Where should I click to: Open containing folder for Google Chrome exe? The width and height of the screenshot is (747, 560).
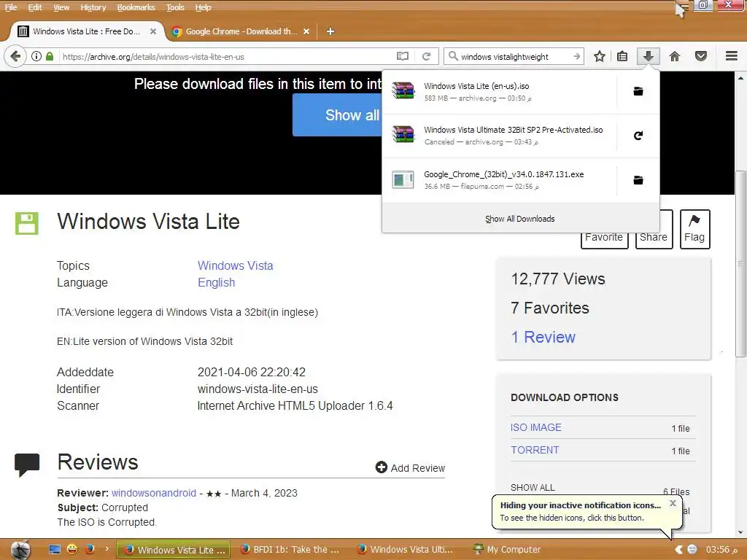(638, 180)
